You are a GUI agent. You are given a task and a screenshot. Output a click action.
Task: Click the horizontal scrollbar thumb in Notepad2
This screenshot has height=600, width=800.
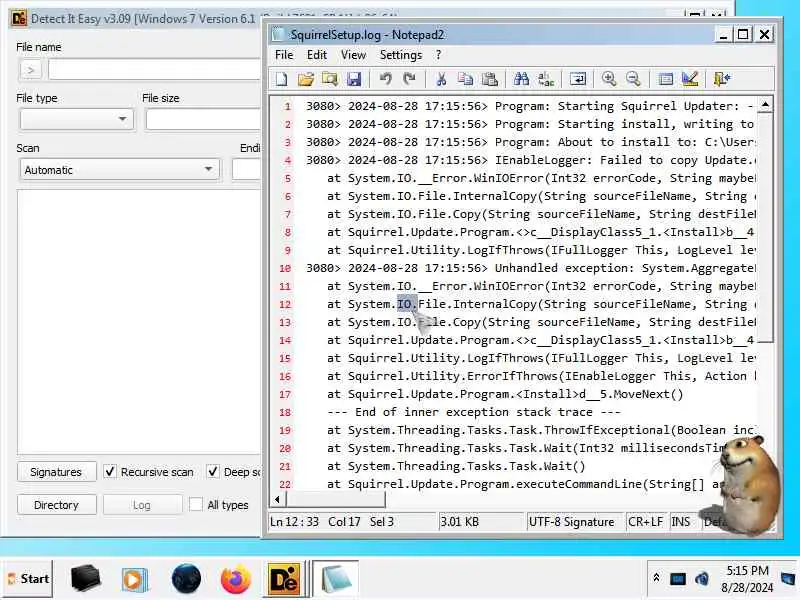point(335,499)
